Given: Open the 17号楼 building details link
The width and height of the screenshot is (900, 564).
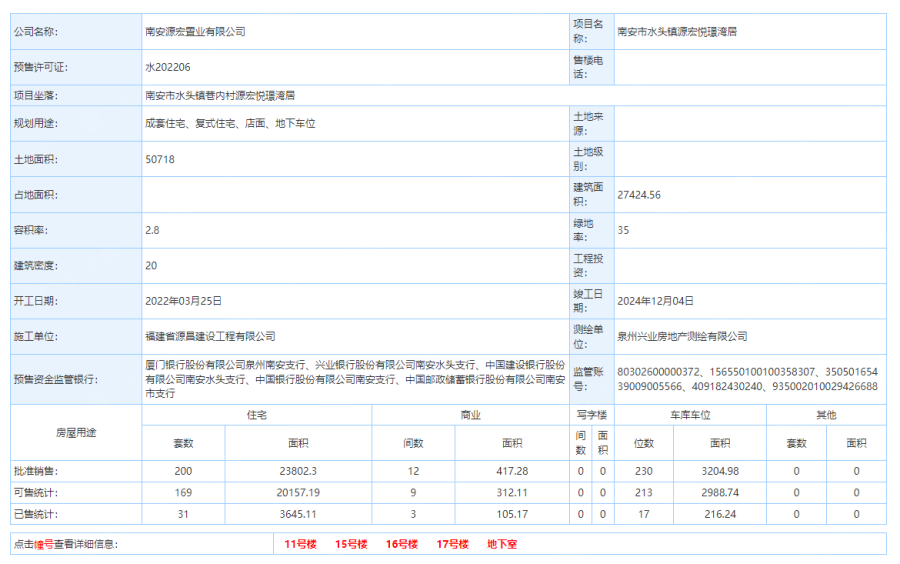Looking at the screenshot, I should 452,544.
